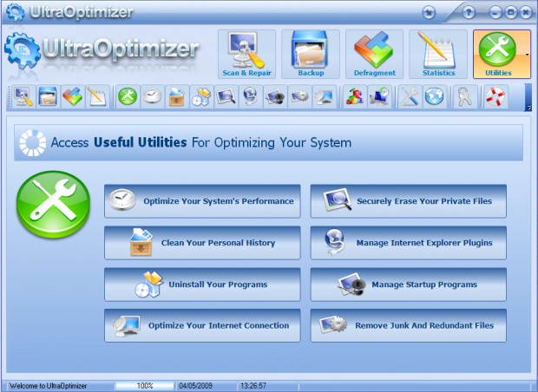
Task: Switch to the Statistics tab
Action: [x=438, y=54]
